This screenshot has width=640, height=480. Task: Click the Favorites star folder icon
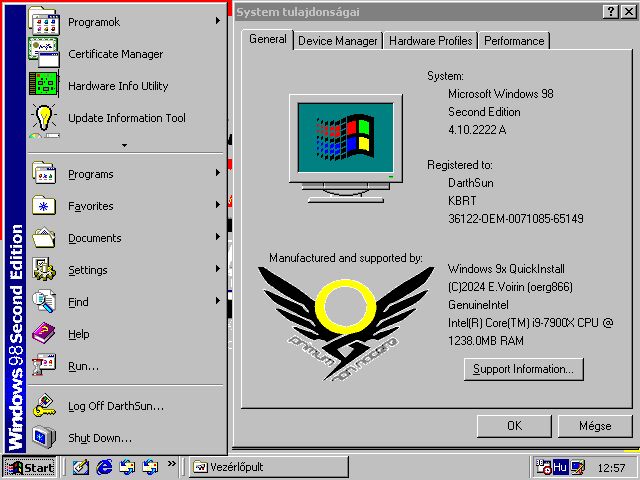(44, 205)
